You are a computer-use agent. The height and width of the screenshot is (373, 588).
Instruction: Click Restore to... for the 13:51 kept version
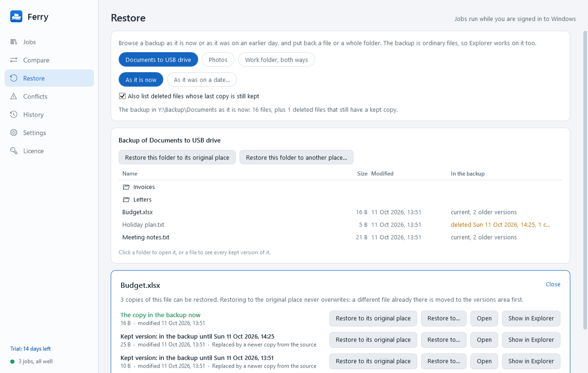pyautogui.click(x=443, y=361)
